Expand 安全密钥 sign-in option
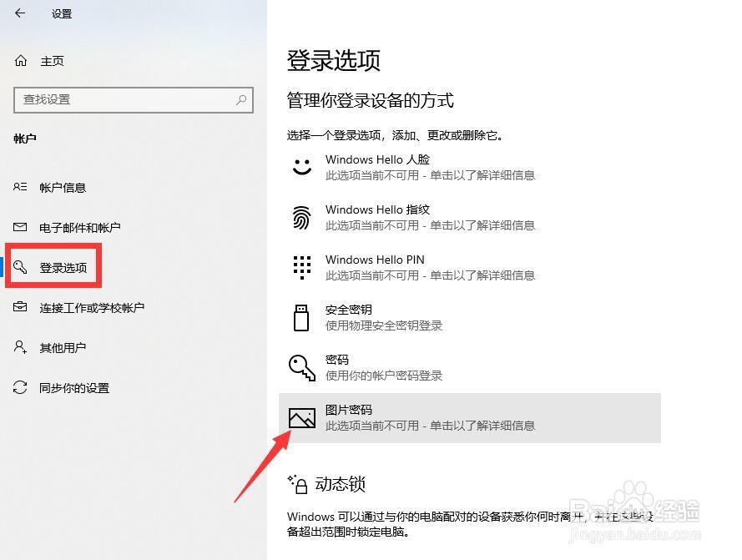 coord(469,318)
